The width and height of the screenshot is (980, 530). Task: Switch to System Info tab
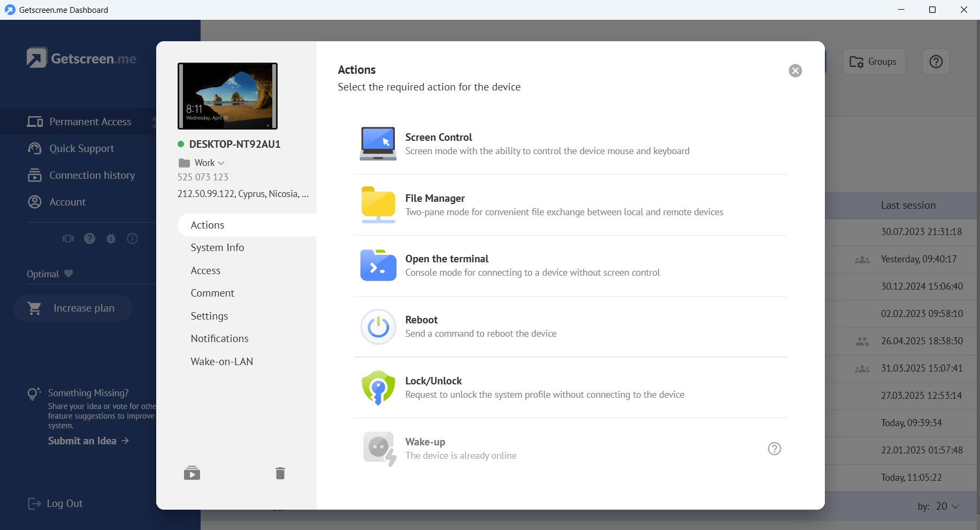(217, 248)
